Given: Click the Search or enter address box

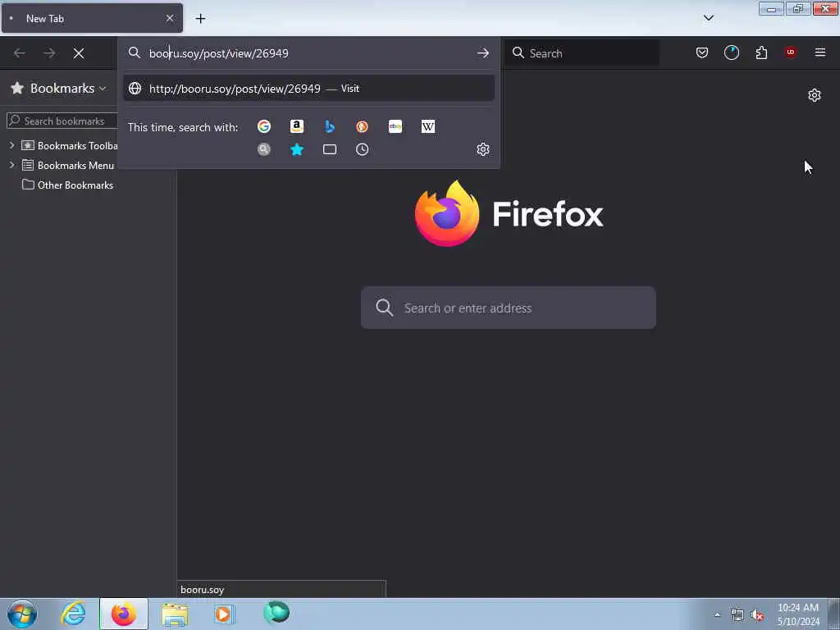Looking at the screenshot, I should [x=508, y=308].
